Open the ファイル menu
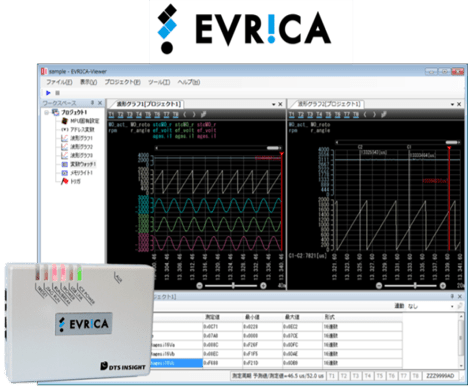 [59, 82]
